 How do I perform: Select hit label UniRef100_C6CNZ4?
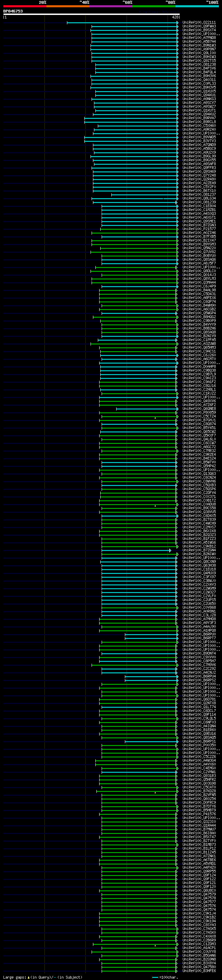(199, 477)
